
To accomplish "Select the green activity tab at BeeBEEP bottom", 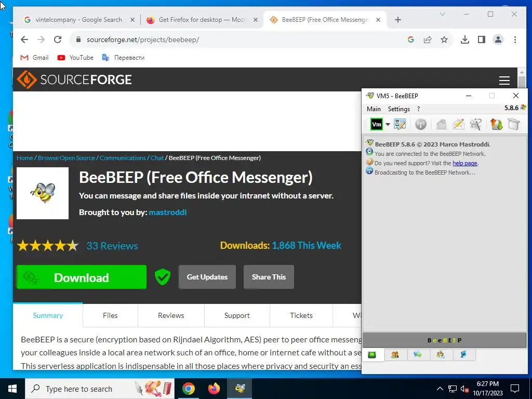I will pyautogui.click(x=372, y=355).
